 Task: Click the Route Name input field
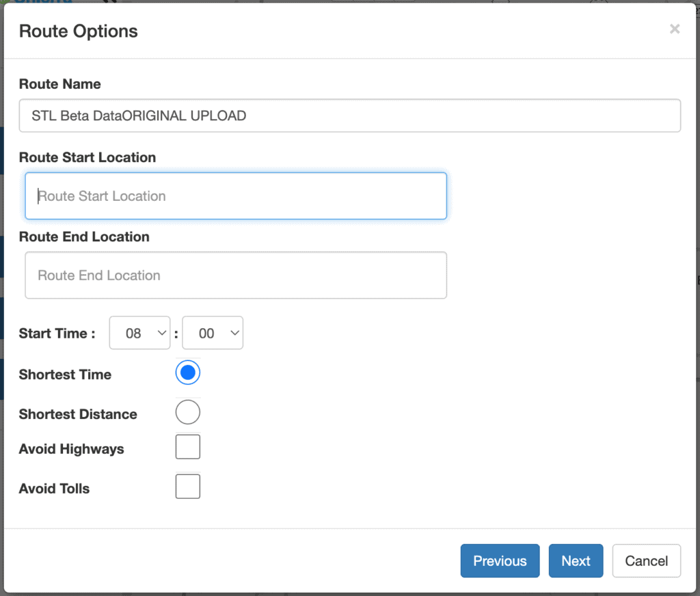349,116
